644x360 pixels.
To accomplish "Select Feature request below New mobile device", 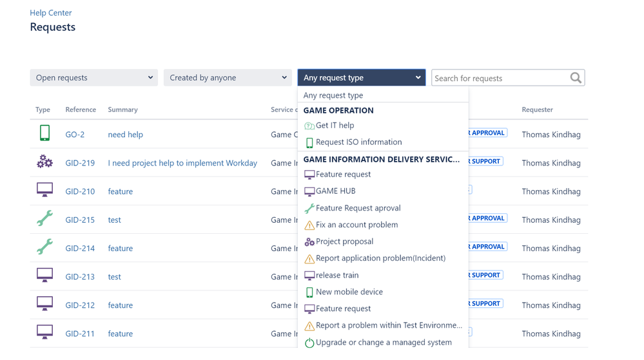I will (383, 308).
